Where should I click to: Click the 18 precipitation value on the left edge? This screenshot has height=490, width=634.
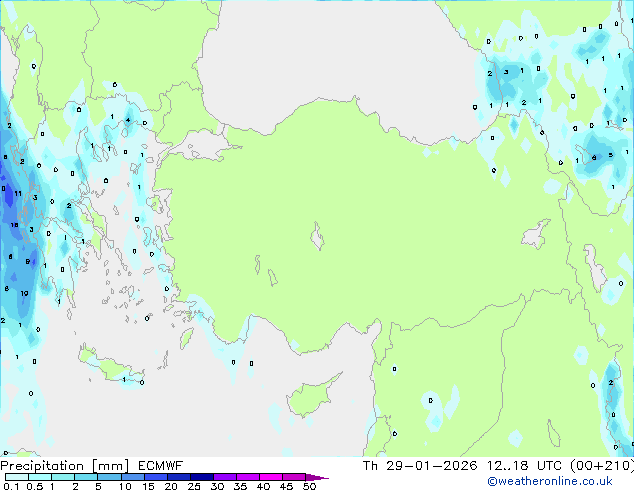pos(14,225)
